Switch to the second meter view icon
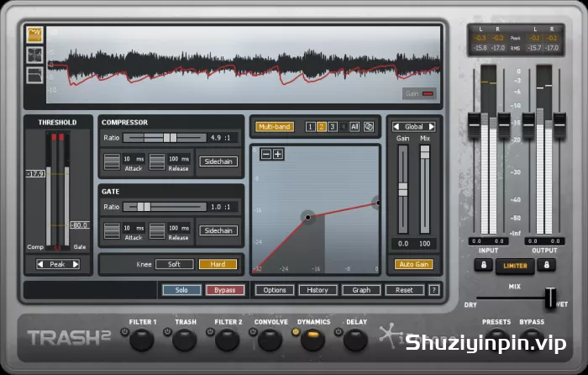 tap(34, 55)
